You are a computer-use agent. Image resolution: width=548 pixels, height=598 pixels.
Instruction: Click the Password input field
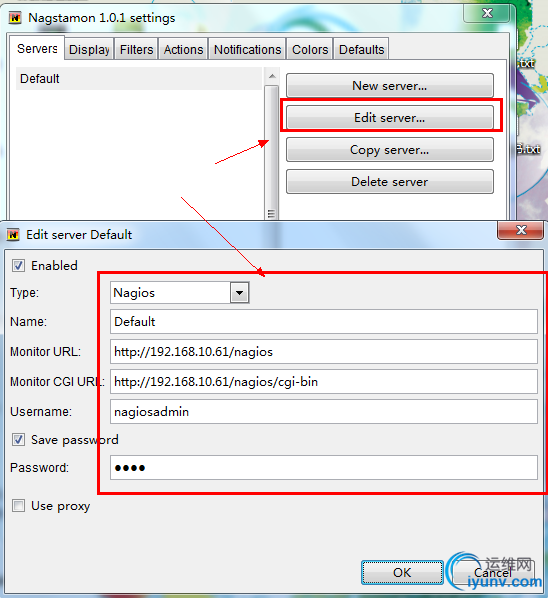coord(324,468)
